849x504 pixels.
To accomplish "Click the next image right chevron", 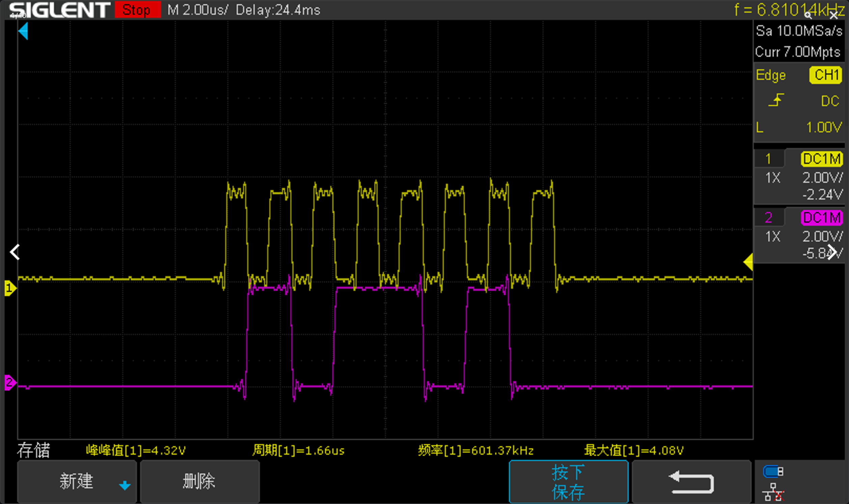I will pyautogui.click(x=832, y=252).
